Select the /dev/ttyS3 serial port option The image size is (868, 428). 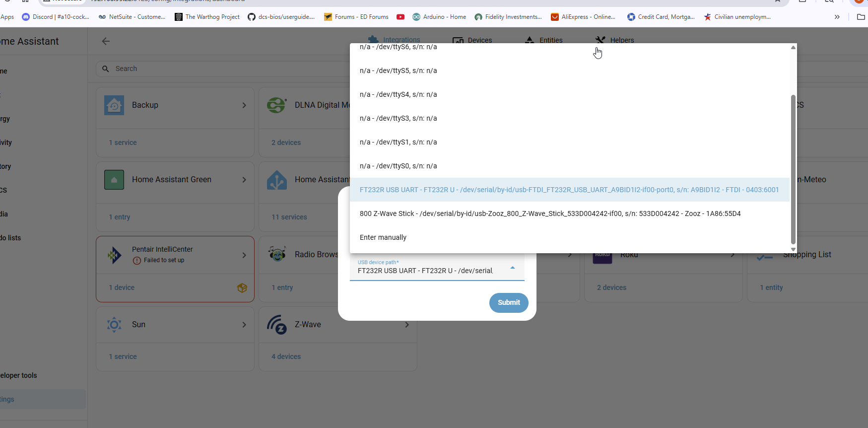570,118
